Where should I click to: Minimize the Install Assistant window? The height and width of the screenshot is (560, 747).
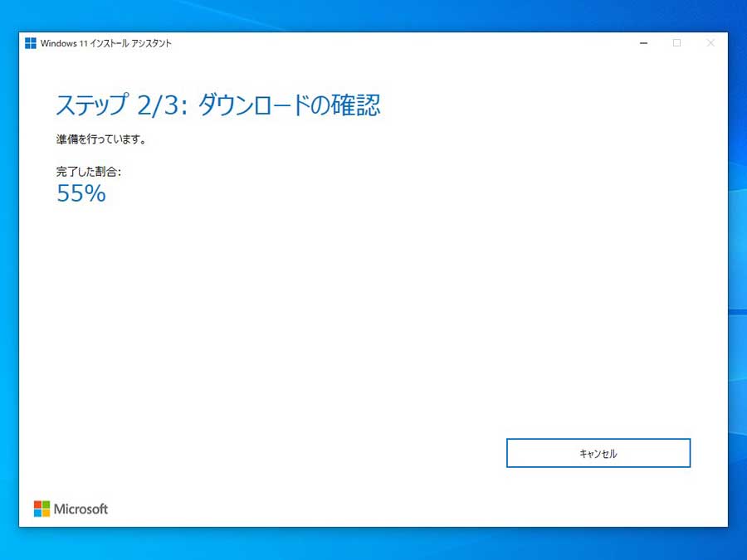coord(644,43)
